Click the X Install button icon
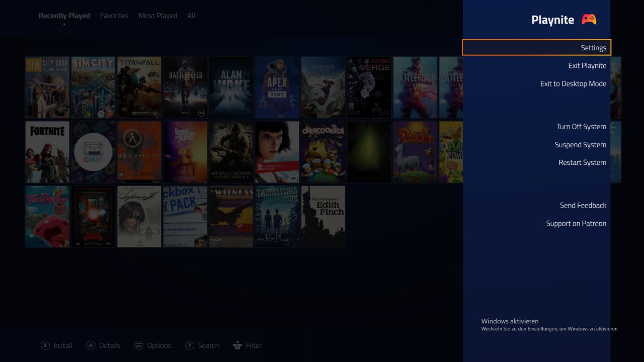 pos(45,345)
